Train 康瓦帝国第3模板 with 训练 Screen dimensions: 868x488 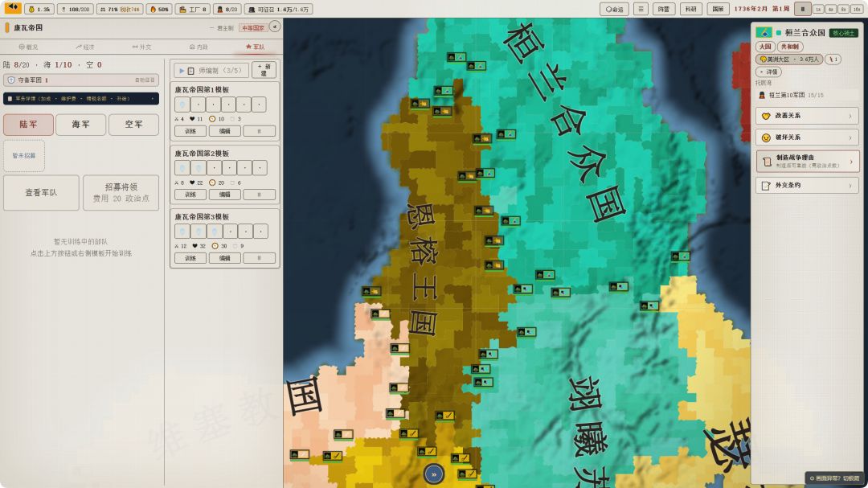(190, 258)
